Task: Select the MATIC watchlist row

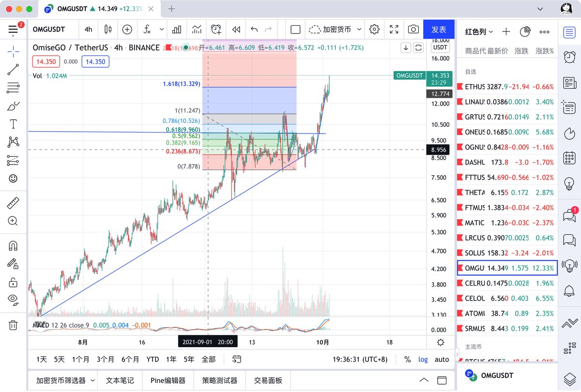Action: pyautogui.click(x=507, y=223)
